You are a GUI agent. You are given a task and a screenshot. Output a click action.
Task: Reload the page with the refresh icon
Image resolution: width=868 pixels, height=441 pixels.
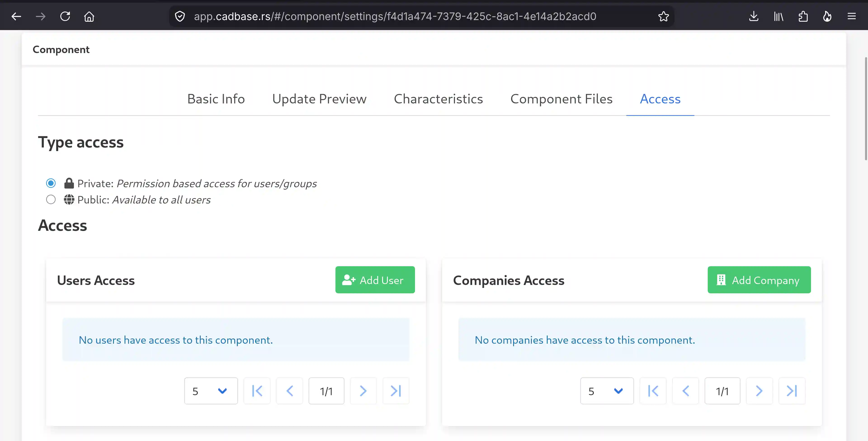pyautogui.click(x=65, y=16)
